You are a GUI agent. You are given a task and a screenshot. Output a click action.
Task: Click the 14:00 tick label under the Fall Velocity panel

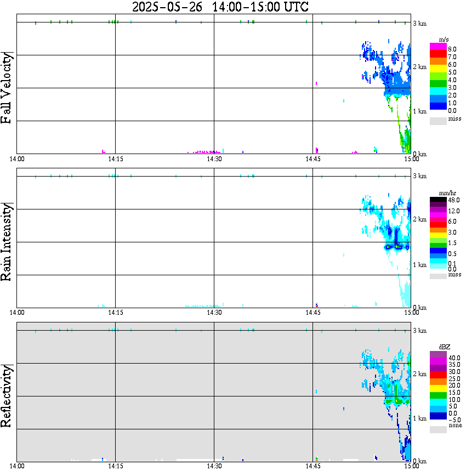(x=17, y=159)
